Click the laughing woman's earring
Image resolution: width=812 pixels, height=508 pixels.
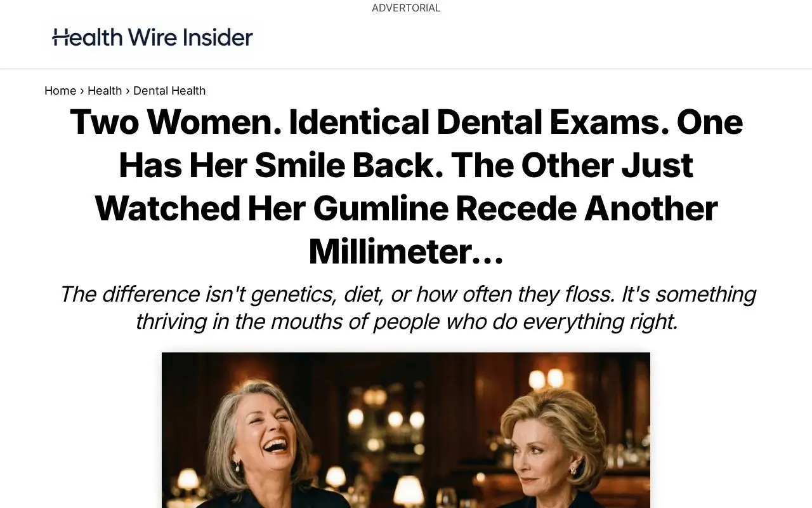point(238,466)
